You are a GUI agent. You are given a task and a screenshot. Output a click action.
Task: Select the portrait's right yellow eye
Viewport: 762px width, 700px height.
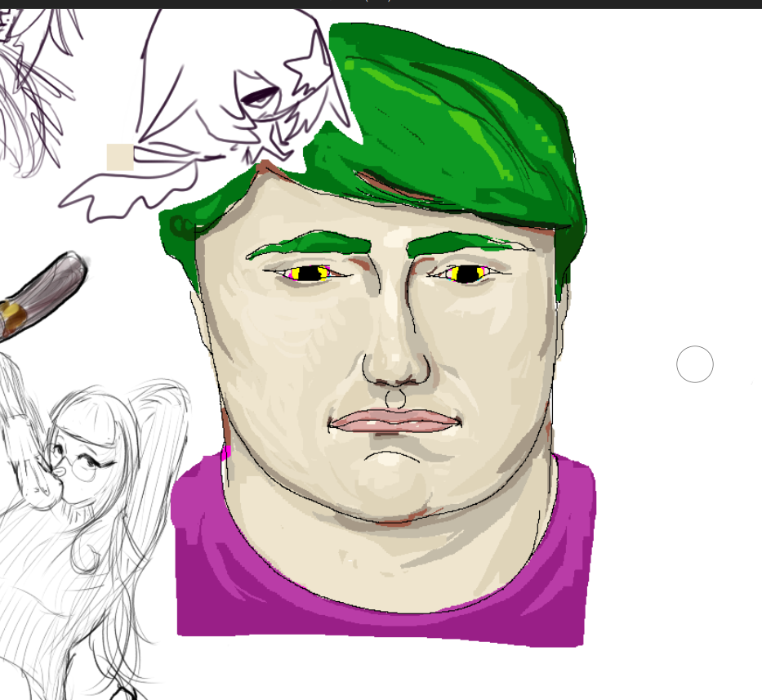465,274
